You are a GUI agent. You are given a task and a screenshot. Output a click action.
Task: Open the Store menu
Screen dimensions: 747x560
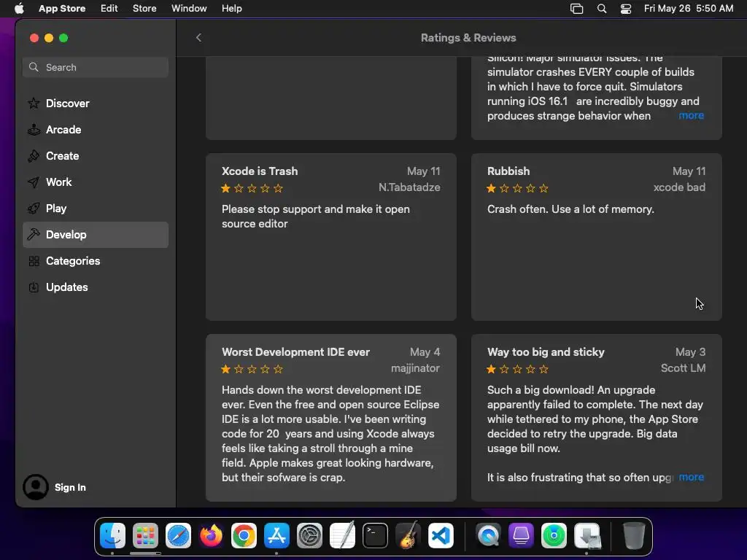tap(144, 8)
